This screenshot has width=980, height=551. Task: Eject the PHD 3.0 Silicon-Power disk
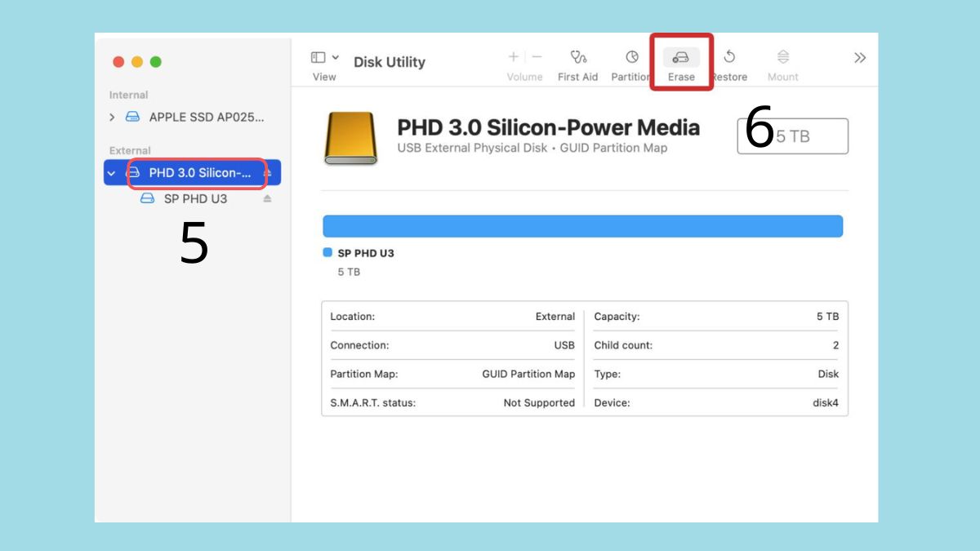click(265, 172)
